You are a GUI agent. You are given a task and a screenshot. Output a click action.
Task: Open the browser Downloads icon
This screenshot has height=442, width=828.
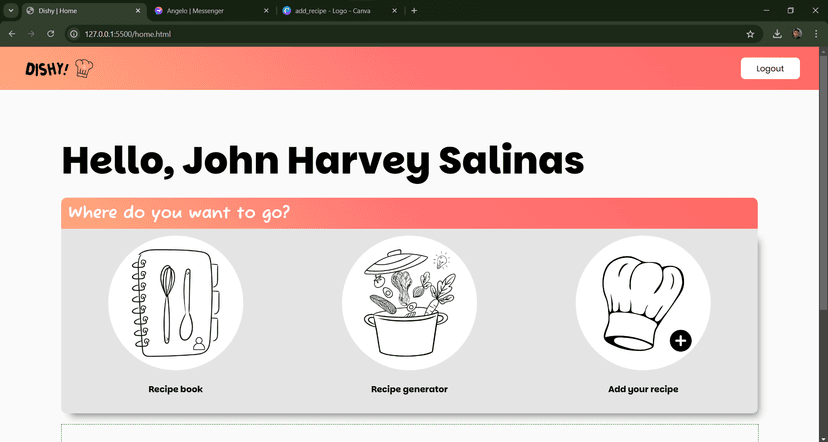click(x=777, y=33)
